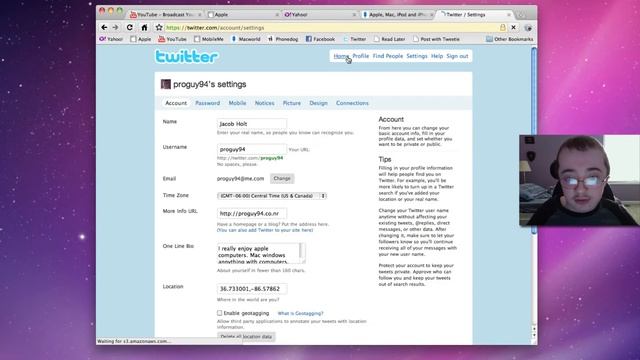Image resolution: width=640 pixels, height=360 pixels.
Task: Select the Account settings tab
Action: tap(176, 103)
